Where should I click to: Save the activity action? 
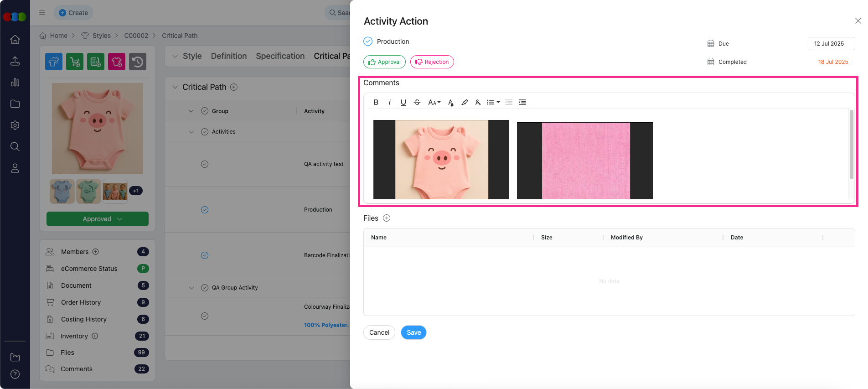[x=413, y=332]
